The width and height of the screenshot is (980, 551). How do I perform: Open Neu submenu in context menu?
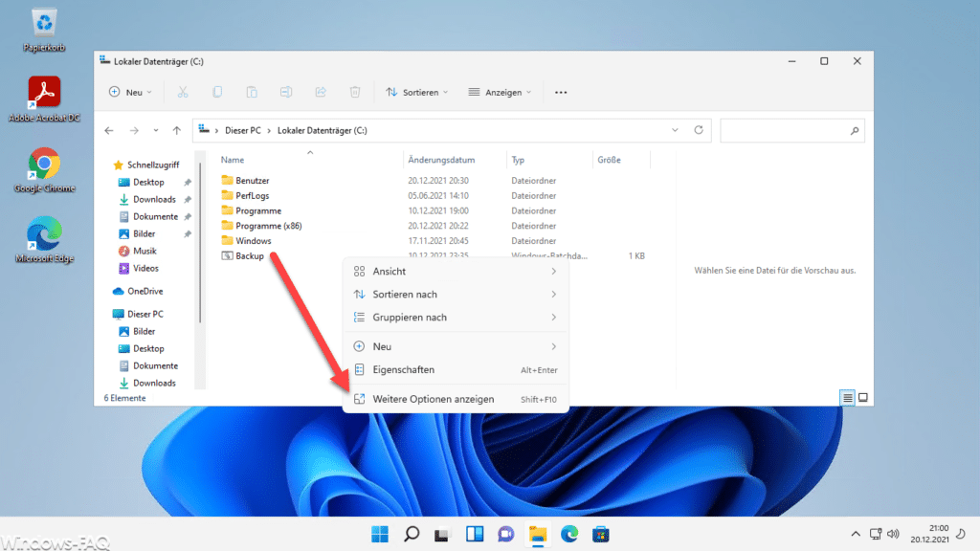(456, 346)
